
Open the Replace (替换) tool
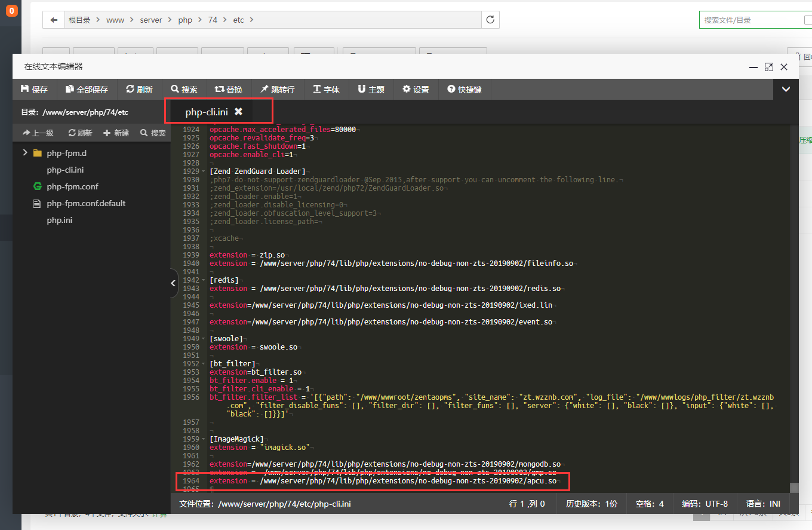point(228,90)
